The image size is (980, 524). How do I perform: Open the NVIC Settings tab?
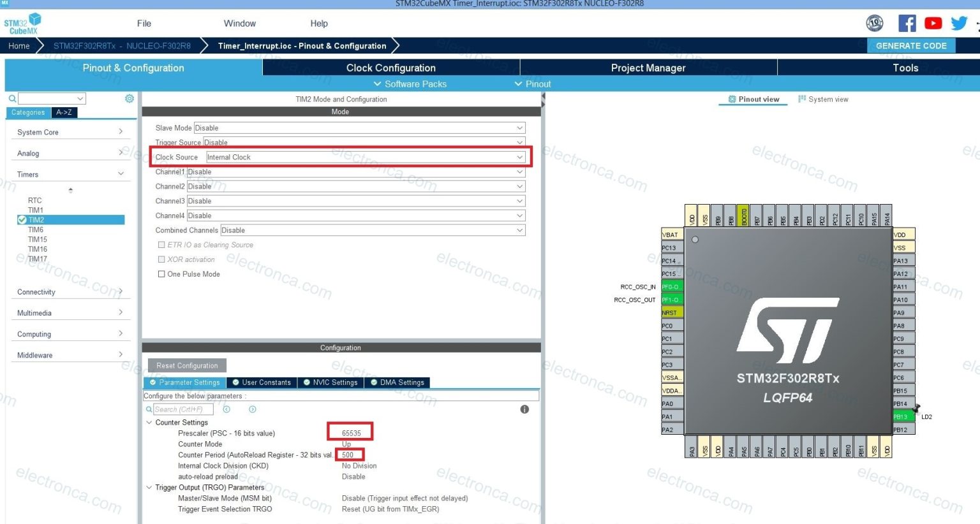[x=330, y=382]
